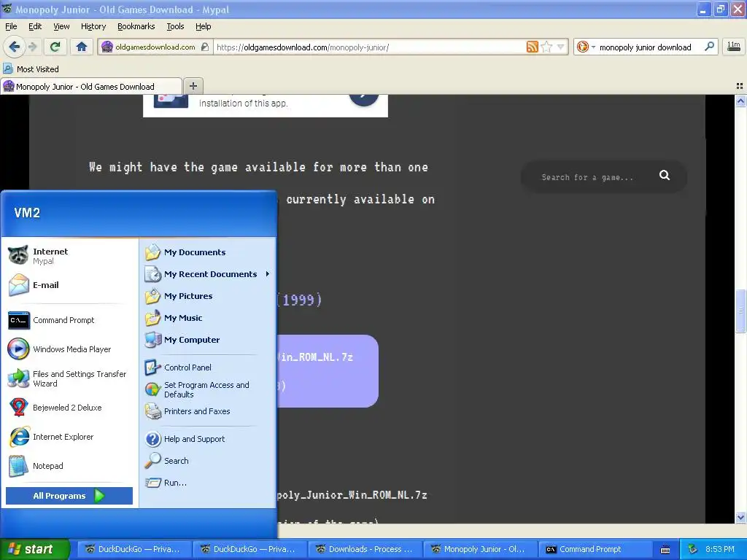This screenshot has height=560, width=747.
Task: Expand All Programs list
Action: point(69,496)
